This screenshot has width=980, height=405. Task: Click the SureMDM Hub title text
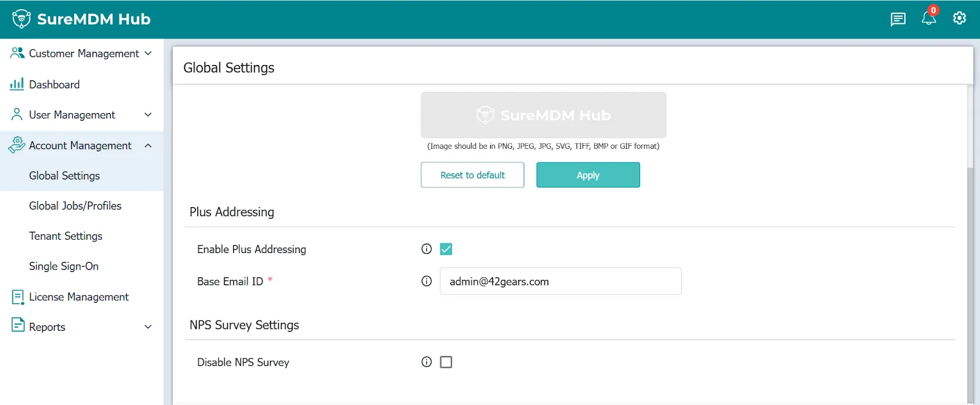tap(94, 19)
